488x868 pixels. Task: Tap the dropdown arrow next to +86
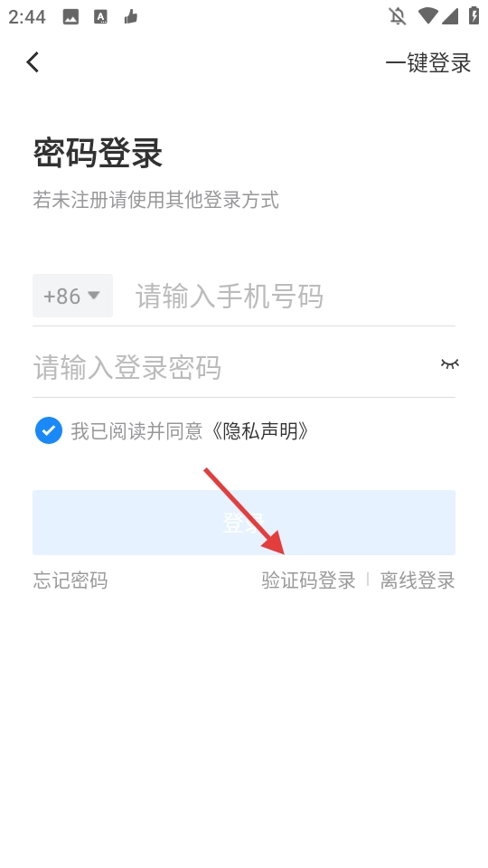94,295
